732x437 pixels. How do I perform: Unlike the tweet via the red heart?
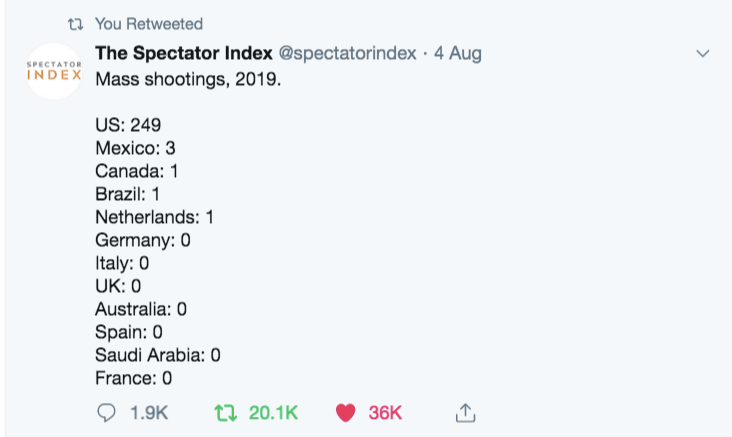[x=345, y=412]
